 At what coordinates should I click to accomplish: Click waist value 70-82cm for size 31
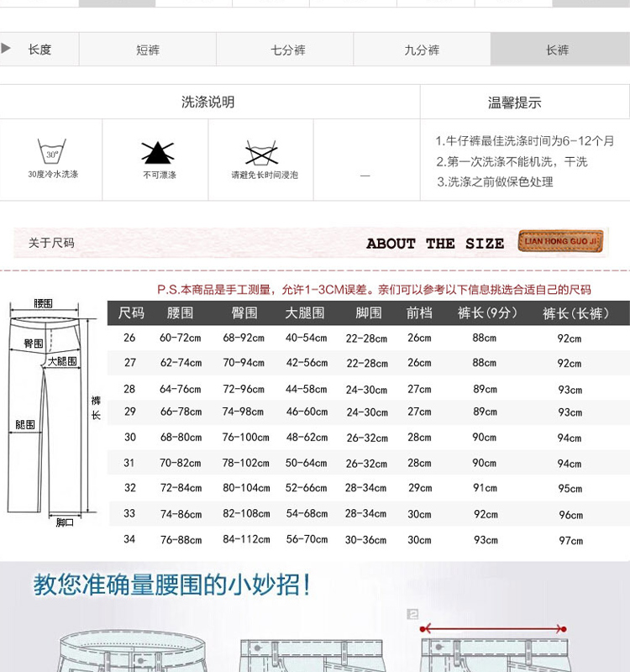point(180,463)
